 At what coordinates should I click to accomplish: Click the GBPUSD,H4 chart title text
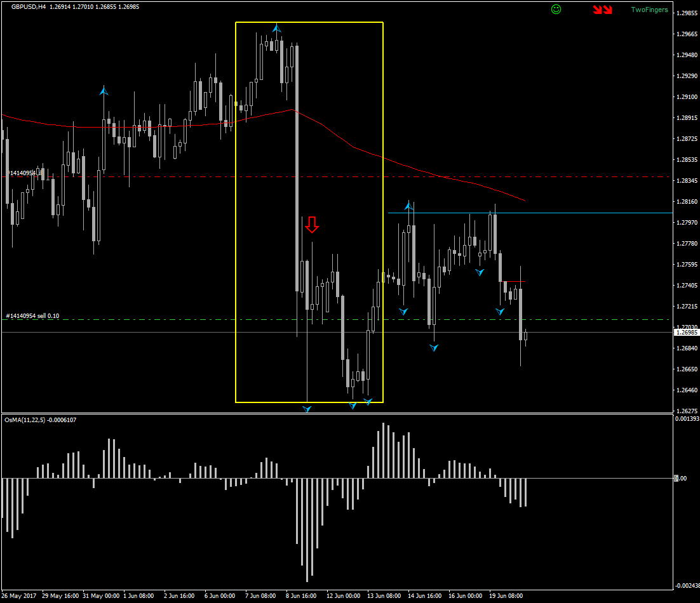(29, 7)
